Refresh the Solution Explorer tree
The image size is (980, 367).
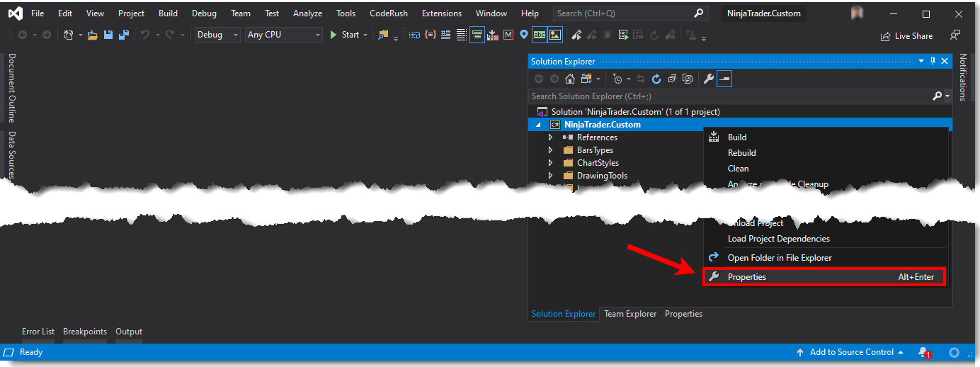pyautogui.click(x=656, y=79)
